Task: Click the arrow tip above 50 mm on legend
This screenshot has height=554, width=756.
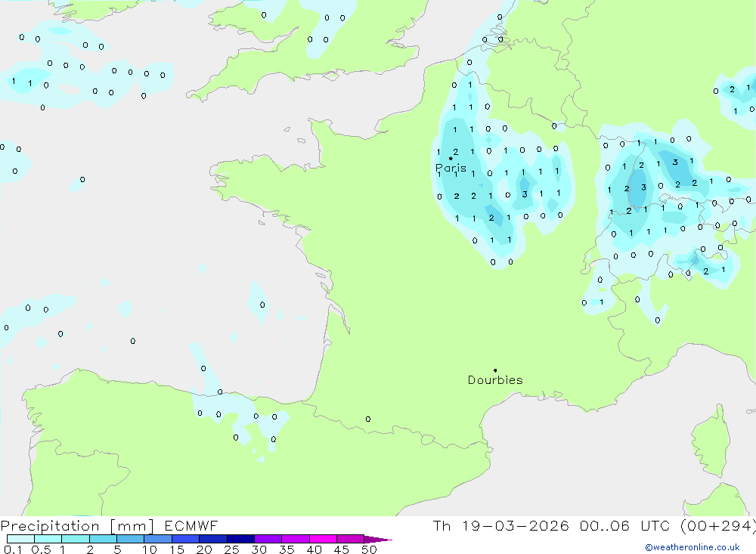Action: click(378, 540)
